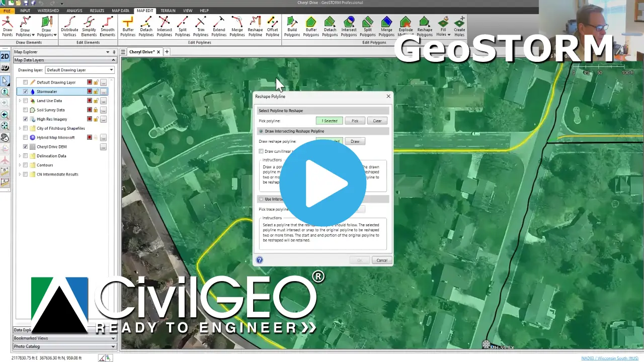The width and height of the screenshot is (644, 362).
Task: Select the Draw Points tool
Action: (x=7, y=26)
